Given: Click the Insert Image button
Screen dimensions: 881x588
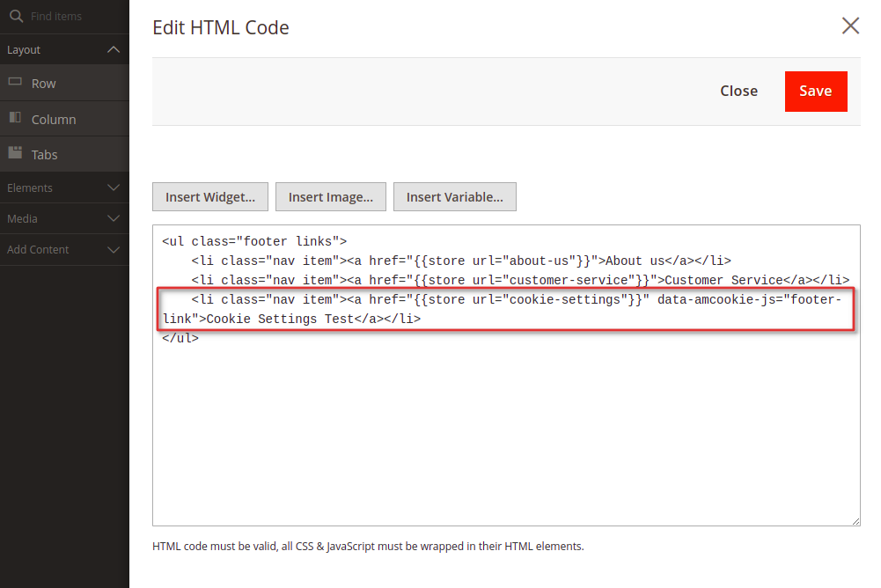Looking at the screenshot, I should 331,197.
